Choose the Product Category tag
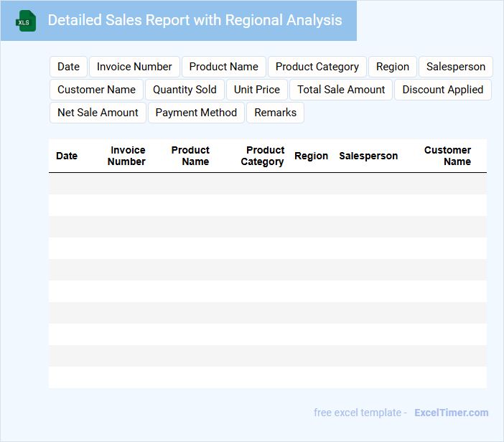Image resolution: width=504 pixels, height=442 pixels. pyautogui.click(x=317, y=67)
